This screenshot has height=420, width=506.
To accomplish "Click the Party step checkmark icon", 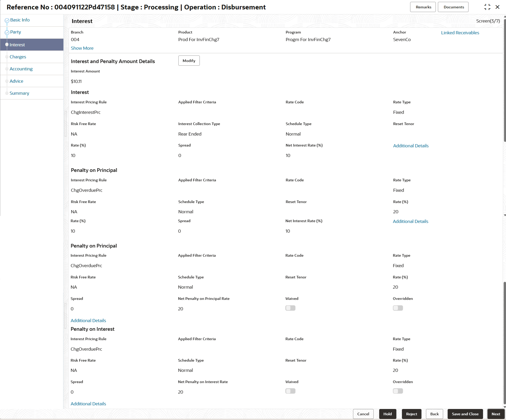I will pos(7,32).
